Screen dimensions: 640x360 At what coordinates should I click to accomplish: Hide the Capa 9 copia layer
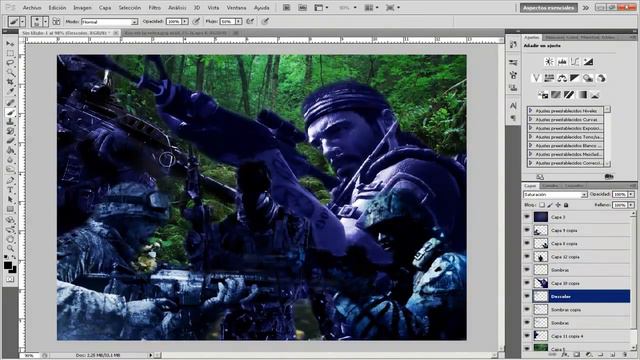pos(527,230)
